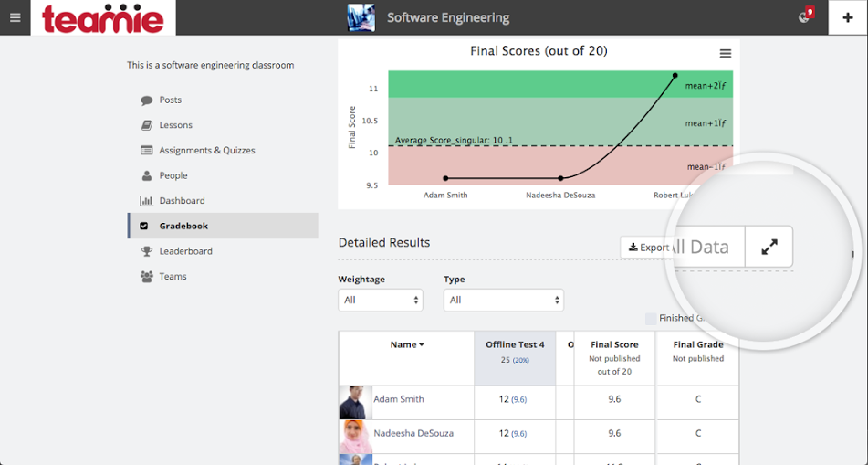Screen dimensions: 868x465
Task: Click the Gradebook checkmark icon
Action: point(144,227)
